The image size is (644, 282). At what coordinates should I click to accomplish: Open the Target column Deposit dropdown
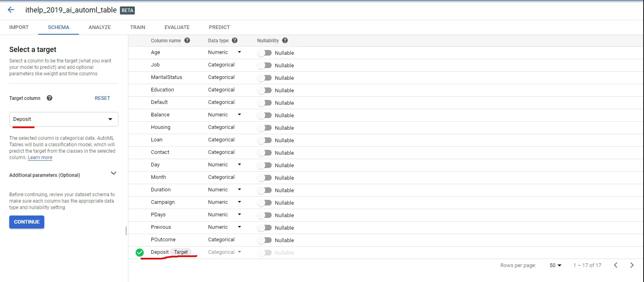point(64,119)
